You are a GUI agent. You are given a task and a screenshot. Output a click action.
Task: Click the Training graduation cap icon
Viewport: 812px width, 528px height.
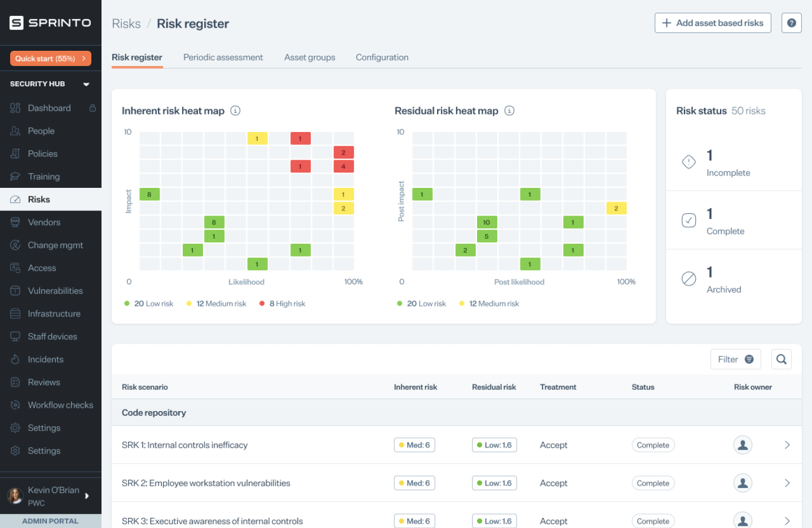(x=15, y=177)
